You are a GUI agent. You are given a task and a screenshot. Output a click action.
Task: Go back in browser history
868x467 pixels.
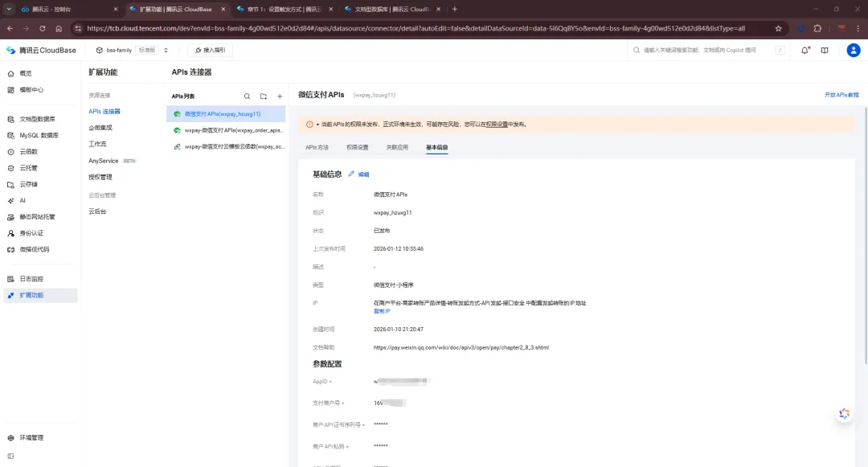10,28
